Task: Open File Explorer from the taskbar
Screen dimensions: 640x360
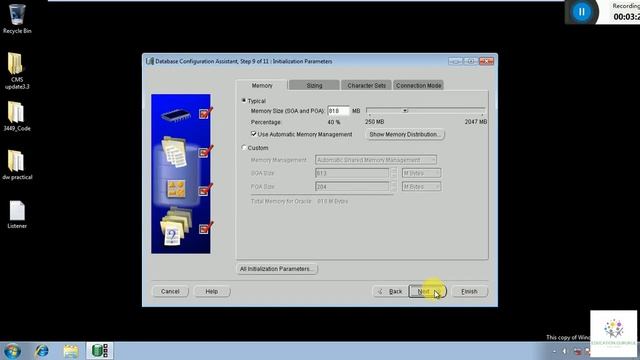Action: pos(71,351)
